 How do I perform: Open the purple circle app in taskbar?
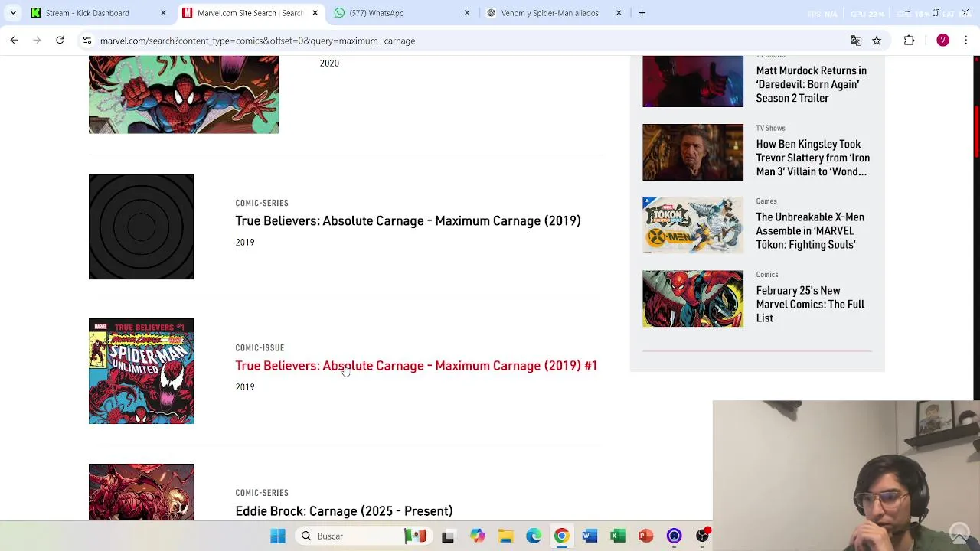coord(675,536)
